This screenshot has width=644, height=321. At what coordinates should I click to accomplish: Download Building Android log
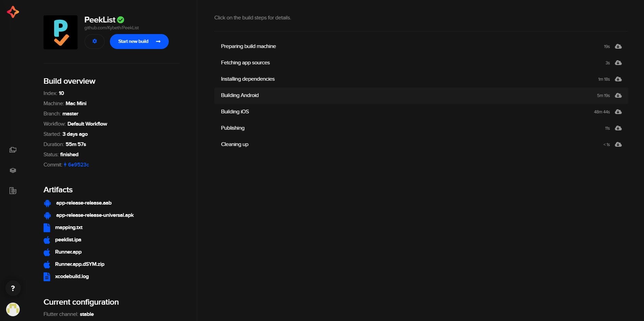pos(618,95)
